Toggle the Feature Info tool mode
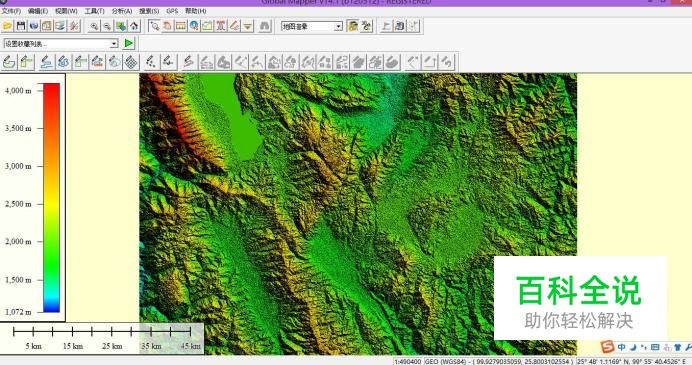 pos(194,26)
